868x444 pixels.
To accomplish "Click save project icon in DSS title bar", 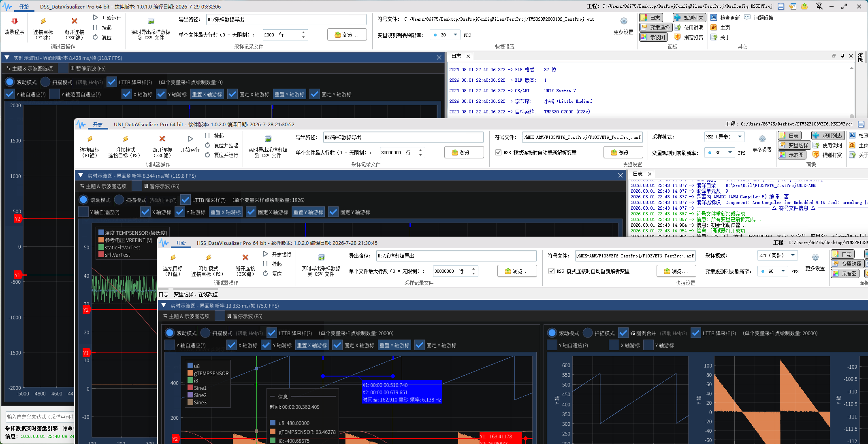I will (781, 6).
